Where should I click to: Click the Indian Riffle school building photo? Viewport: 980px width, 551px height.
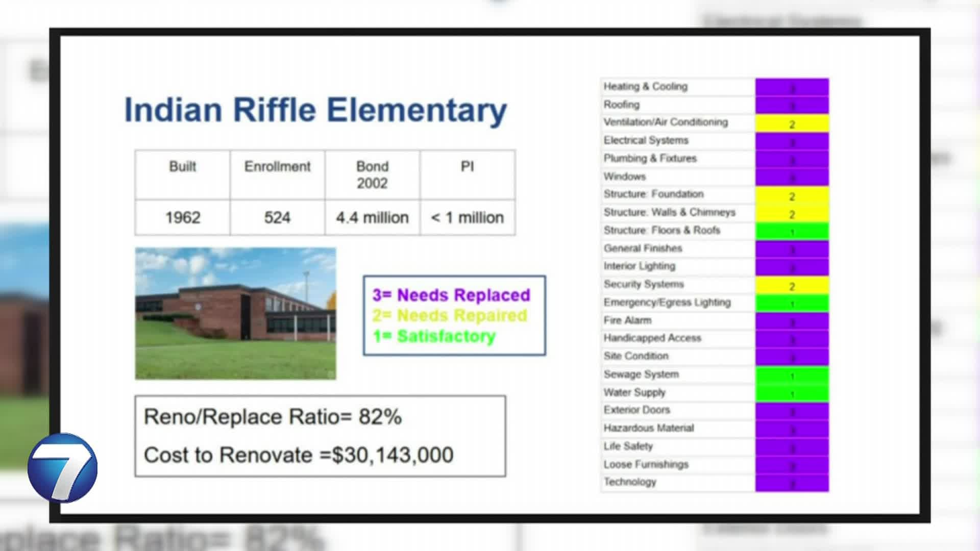click(235, 313)
